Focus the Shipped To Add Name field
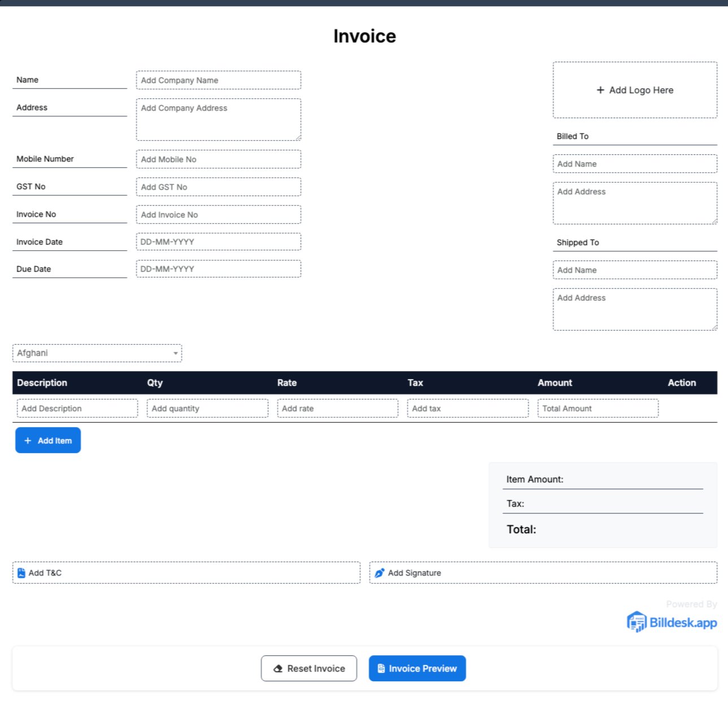This screenshot has height=701, width=728. tap(635, 270)
